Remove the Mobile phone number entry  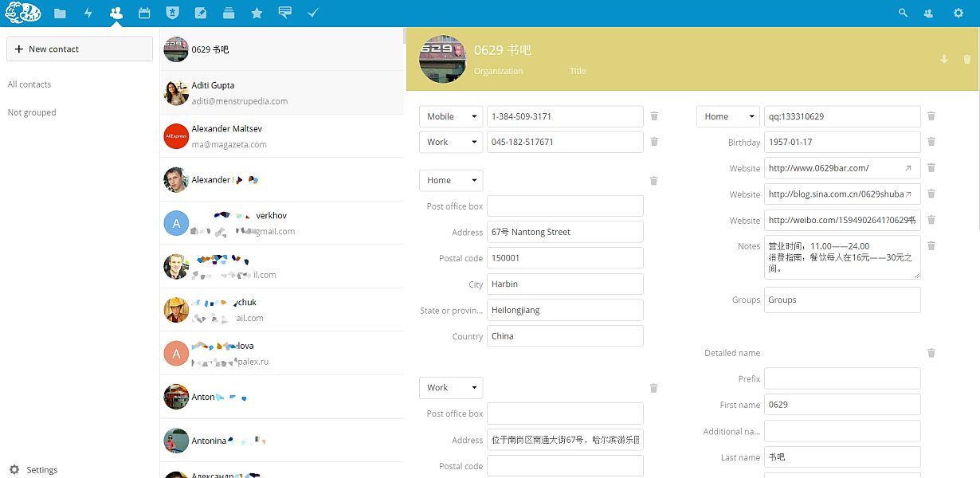tap(654, 116)
